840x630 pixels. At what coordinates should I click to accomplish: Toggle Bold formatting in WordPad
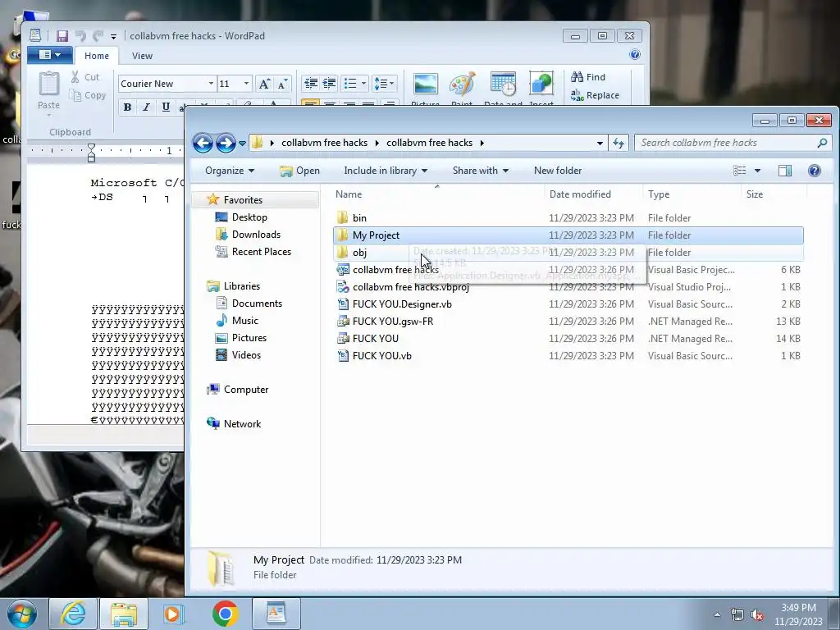tap(127, 107)
